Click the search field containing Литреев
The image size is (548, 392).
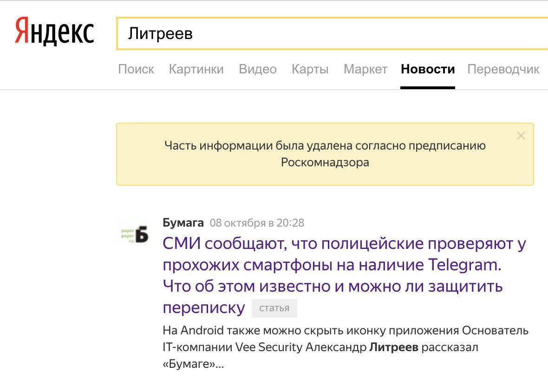pyautogui.click(x=332, y=33)
